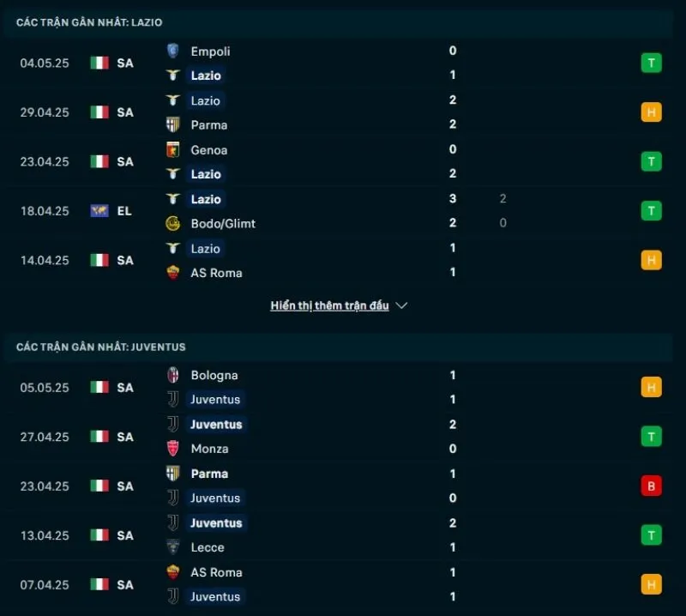Expand Hiển thị thêm trận đấu to show more matches
Screen dimensions: 686x616
pyautogui.click(x=330, y=305)
